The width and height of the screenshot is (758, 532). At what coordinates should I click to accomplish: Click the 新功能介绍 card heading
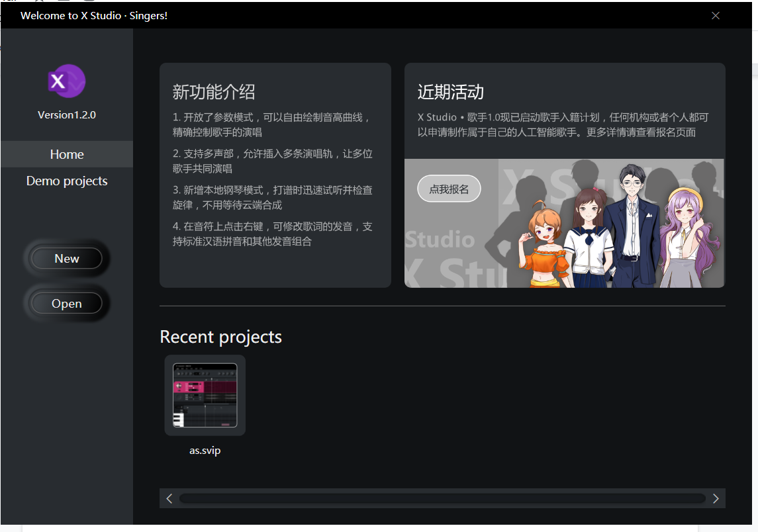click(214, 92)
